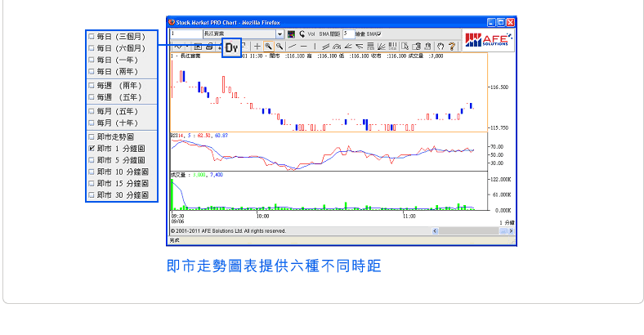Select the Fibonacci fan lines tool
The width and height of the screenshot is (644, 335).
[x=381, y=47]
